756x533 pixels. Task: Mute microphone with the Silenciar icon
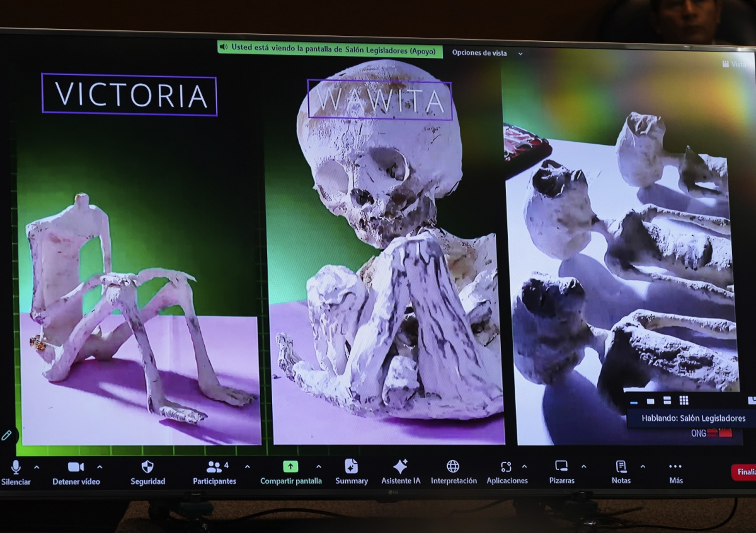tap(16, 467)
